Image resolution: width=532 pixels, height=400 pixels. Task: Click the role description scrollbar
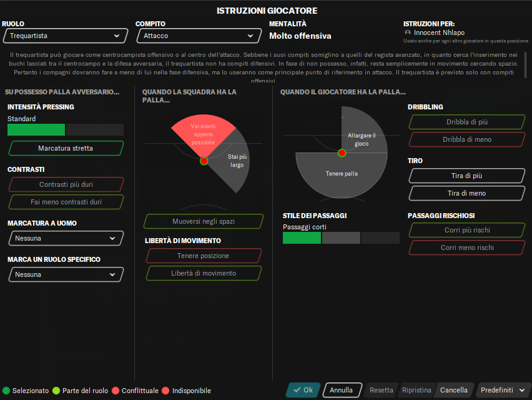coord(526,64)
